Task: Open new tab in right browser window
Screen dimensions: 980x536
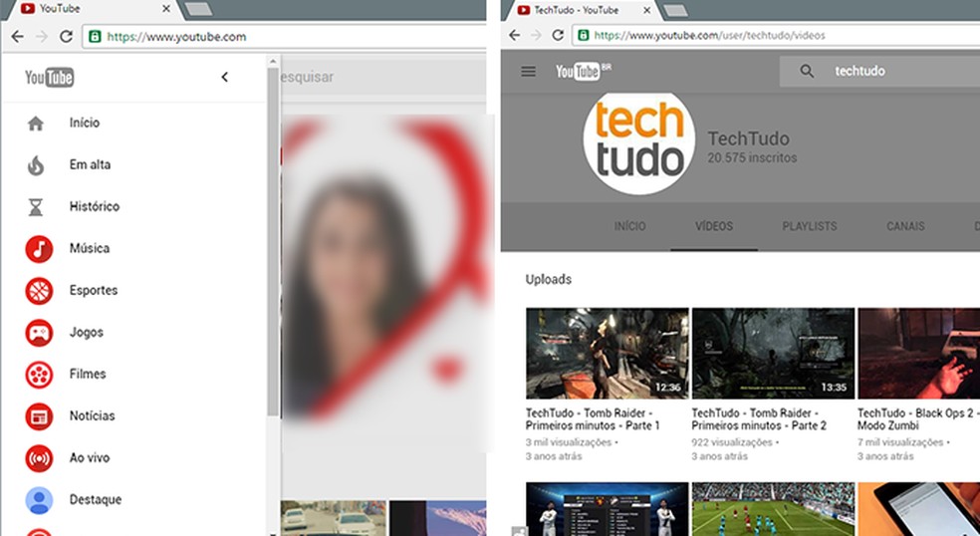Action: click(675, 10)
